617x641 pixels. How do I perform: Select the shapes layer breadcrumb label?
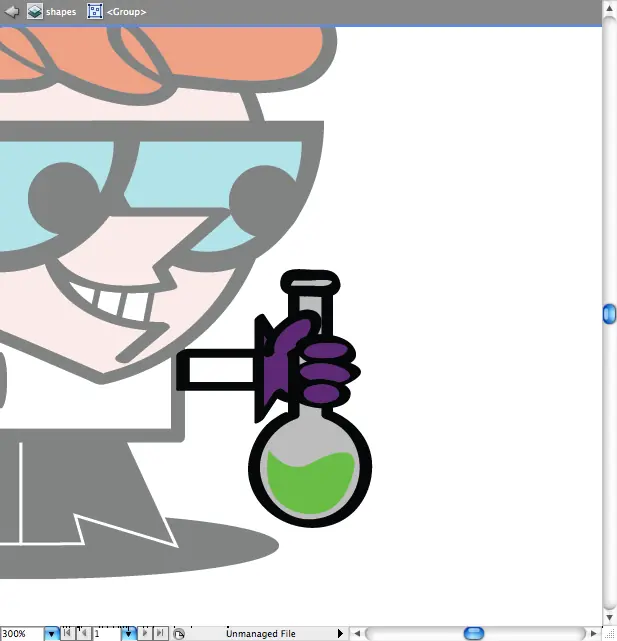(x=61, y=12)
